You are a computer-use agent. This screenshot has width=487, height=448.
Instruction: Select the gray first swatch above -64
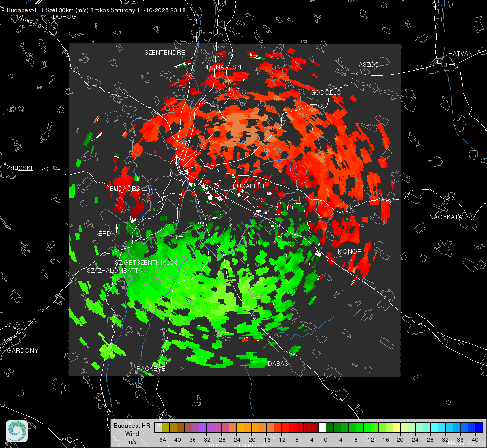(x=158, y=428)
